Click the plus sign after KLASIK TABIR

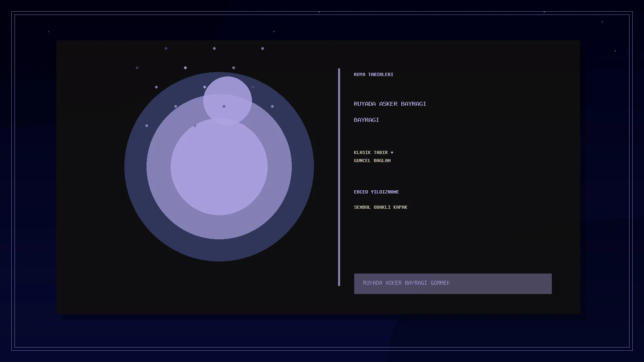click(x=392, y=152)
